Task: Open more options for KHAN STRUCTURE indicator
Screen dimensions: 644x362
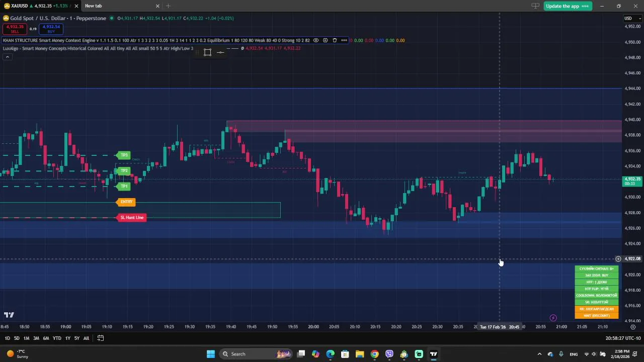Action: pos(344,40)
